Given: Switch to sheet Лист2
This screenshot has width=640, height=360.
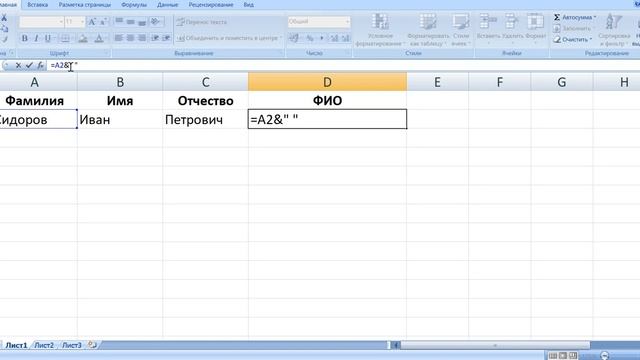Looking at the screenshot, I should (x=44, y=345).
